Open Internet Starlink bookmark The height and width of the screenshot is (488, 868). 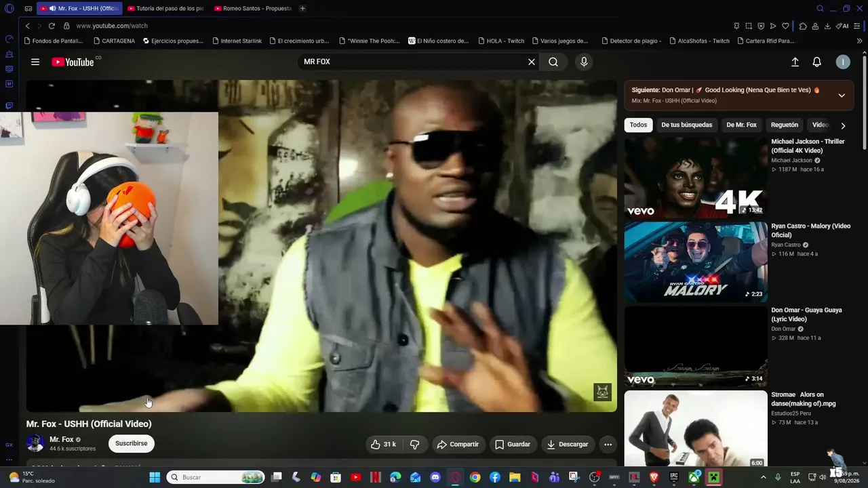pyautogui.click(x=237, y=41)
